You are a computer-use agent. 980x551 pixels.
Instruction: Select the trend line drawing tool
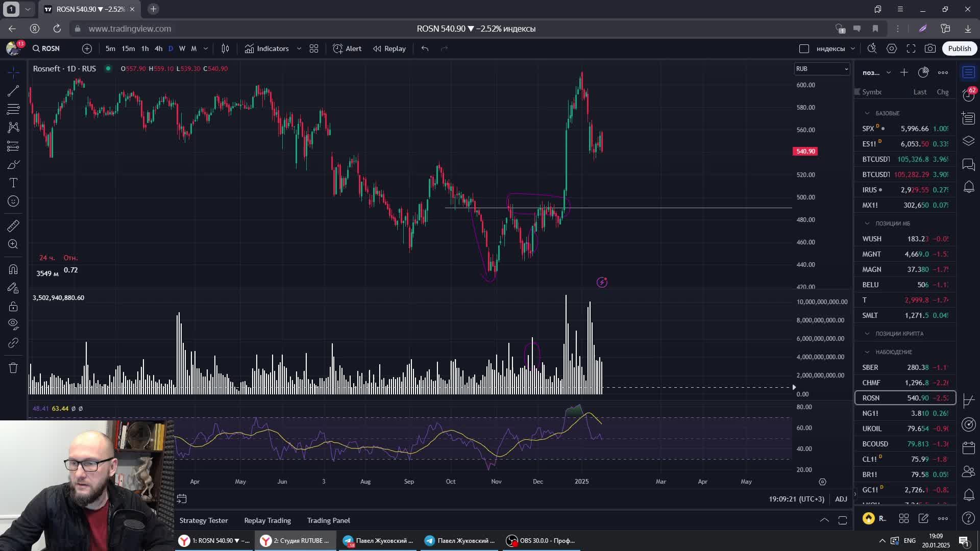tap(13, 91)
